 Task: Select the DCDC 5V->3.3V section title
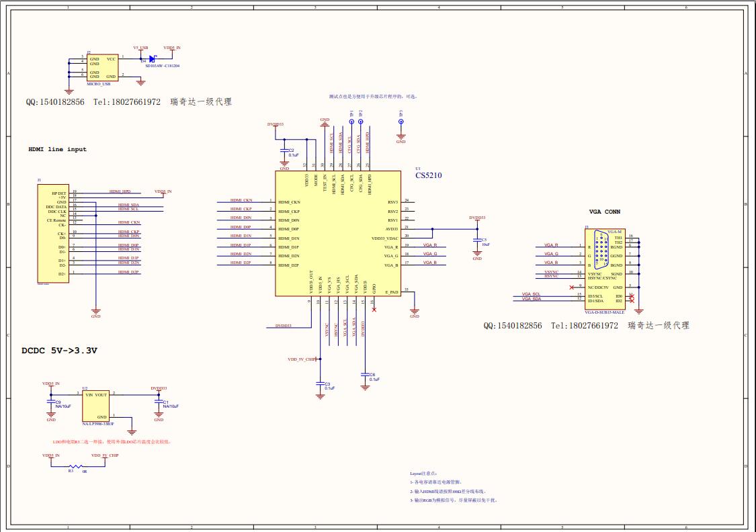[59, 349]
